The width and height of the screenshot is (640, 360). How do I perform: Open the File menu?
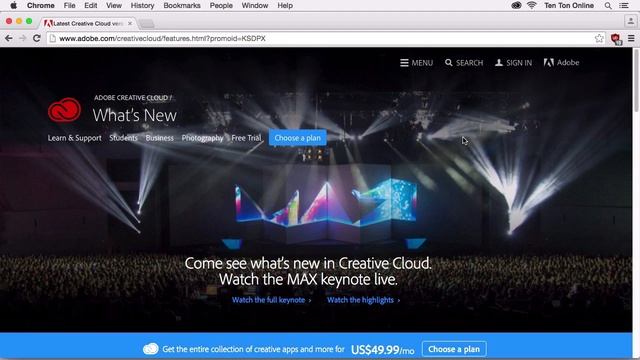click(69, 5)
